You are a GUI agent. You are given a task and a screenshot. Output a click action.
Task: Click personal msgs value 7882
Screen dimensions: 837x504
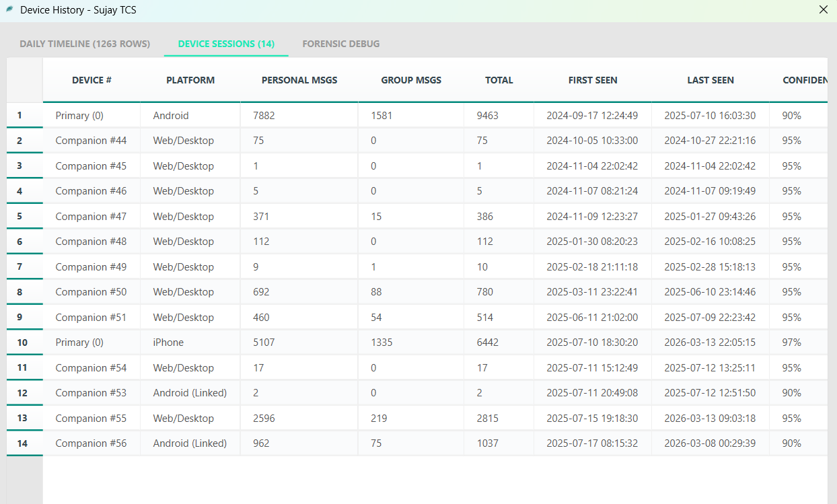click(x=299, y=116)
